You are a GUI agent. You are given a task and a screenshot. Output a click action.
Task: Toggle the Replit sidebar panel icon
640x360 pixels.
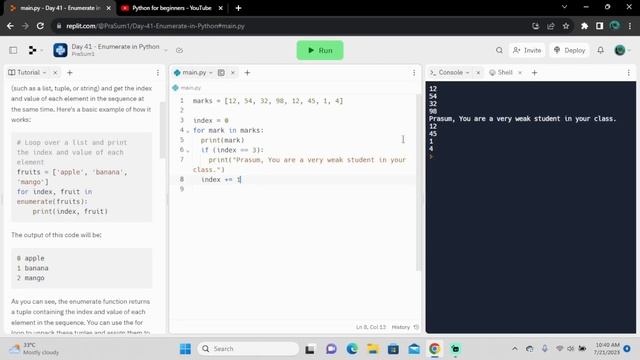13,50
